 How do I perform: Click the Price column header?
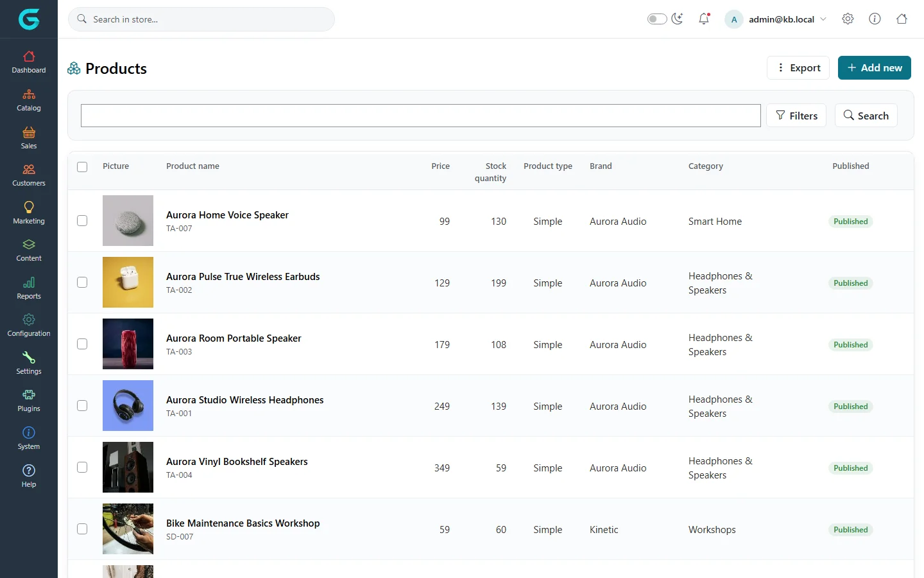440,166
